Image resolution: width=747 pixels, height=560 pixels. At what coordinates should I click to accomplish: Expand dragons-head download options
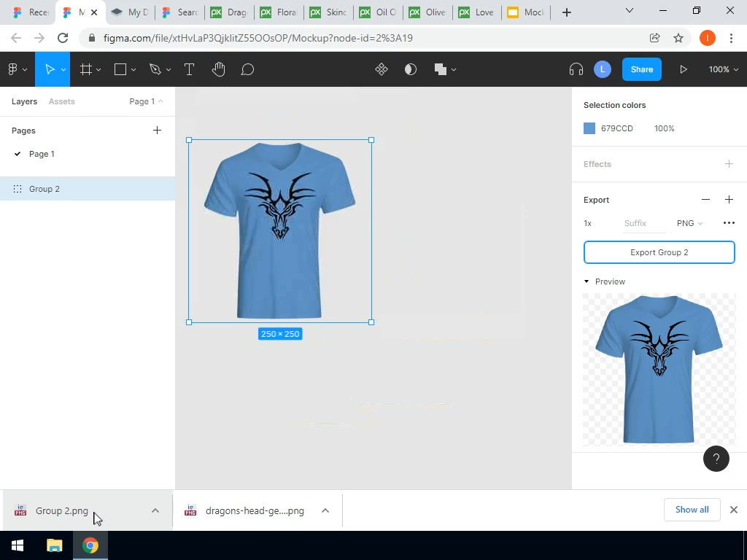point(325,510)
